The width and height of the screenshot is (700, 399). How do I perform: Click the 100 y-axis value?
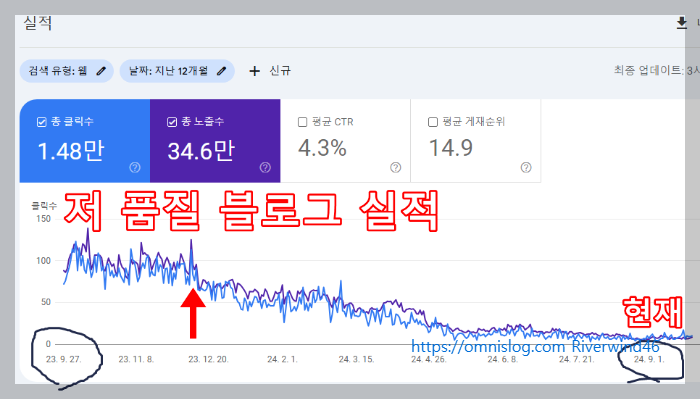coord(43,260)
